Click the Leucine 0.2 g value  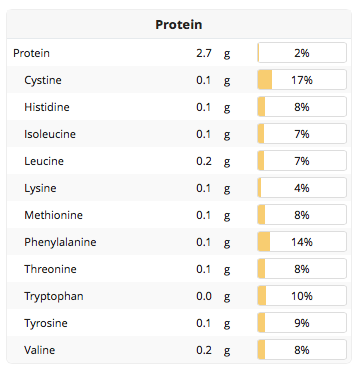click(204, 161)
